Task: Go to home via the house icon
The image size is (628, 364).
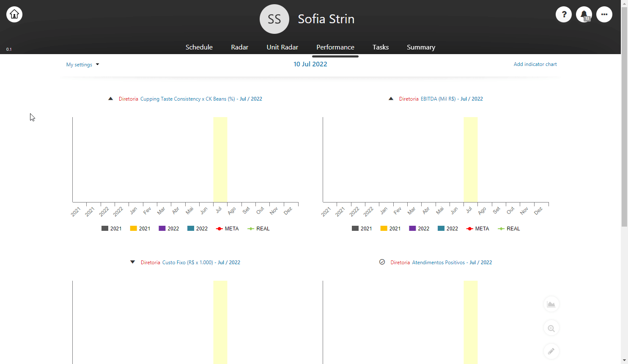Action: click(x=14, y=14)
